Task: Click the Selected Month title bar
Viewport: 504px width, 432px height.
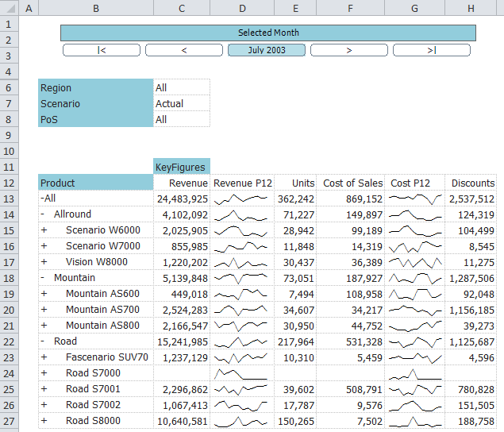Action: click(268, 33)
